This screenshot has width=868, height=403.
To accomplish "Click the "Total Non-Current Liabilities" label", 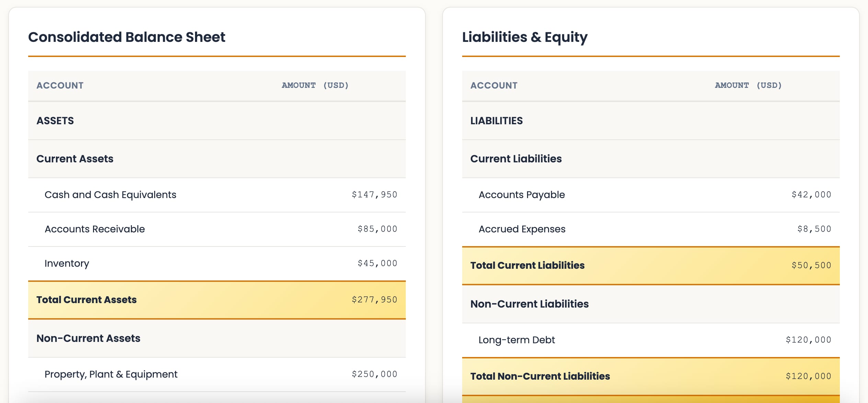I will point(540,376).
